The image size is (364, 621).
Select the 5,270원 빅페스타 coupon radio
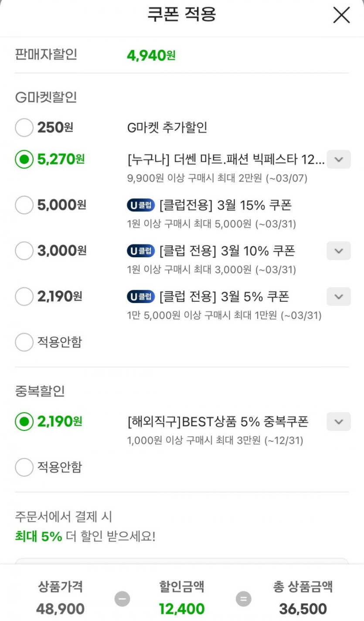pyautogui.click(x=24, y=160)
